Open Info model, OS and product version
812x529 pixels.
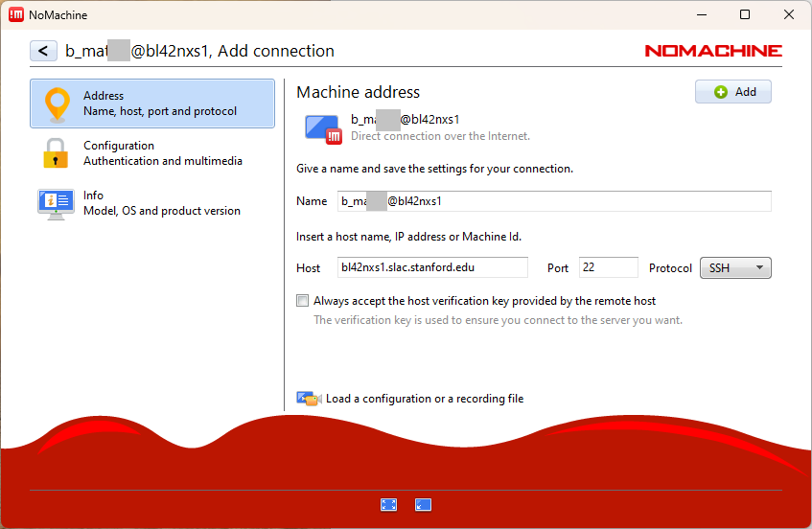click(161, 203)
